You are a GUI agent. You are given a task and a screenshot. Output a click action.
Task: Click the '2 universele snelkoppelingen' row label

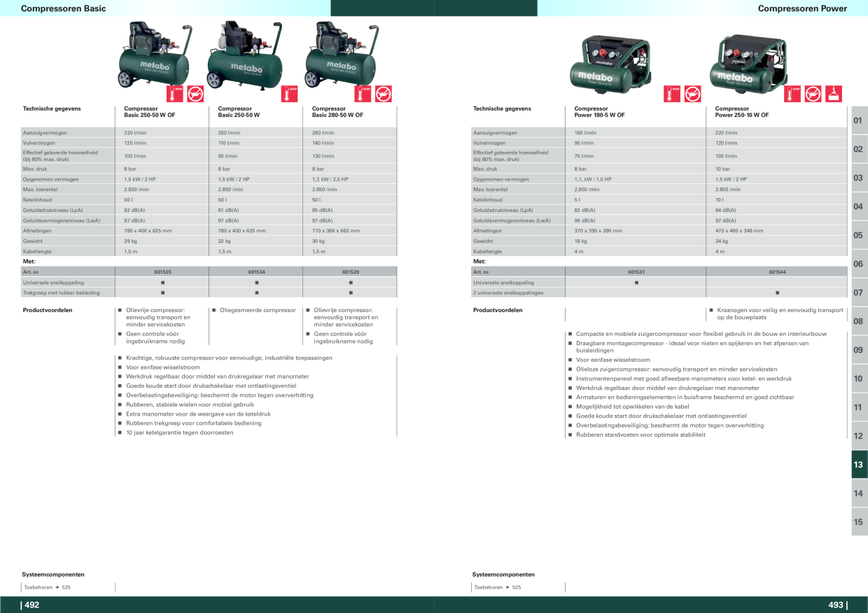click(508, 293)
